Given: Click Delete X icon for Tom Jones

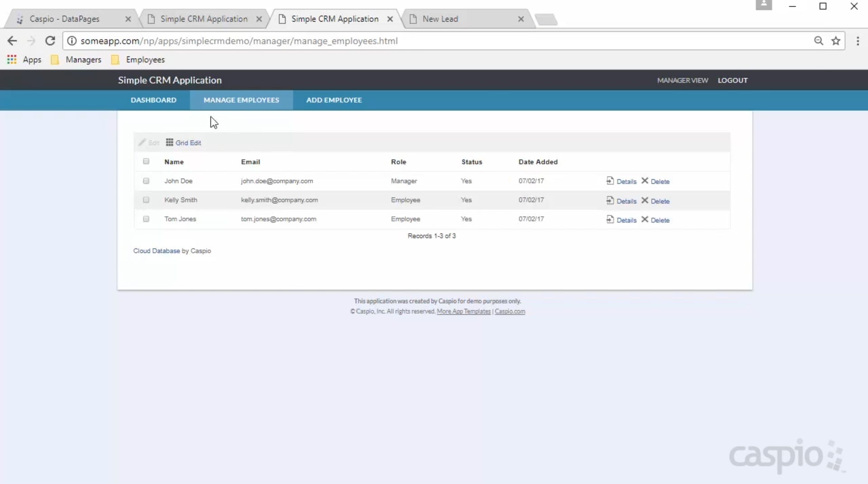Looking at the screenshot, I should (x=645, y=219).
